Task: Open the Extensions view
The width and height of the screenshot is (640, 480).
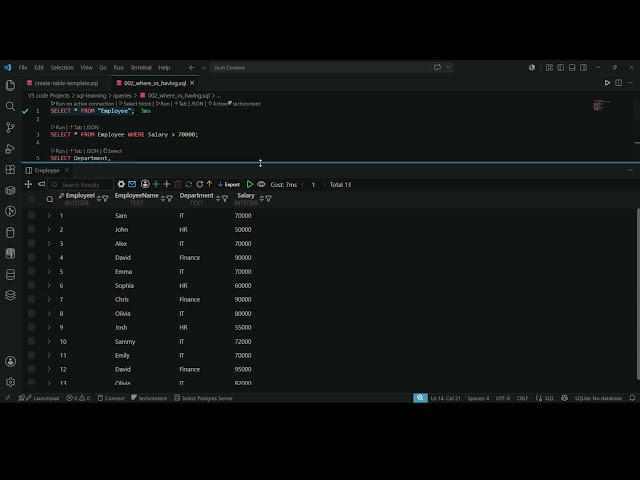Action: [x=10, y=169]
